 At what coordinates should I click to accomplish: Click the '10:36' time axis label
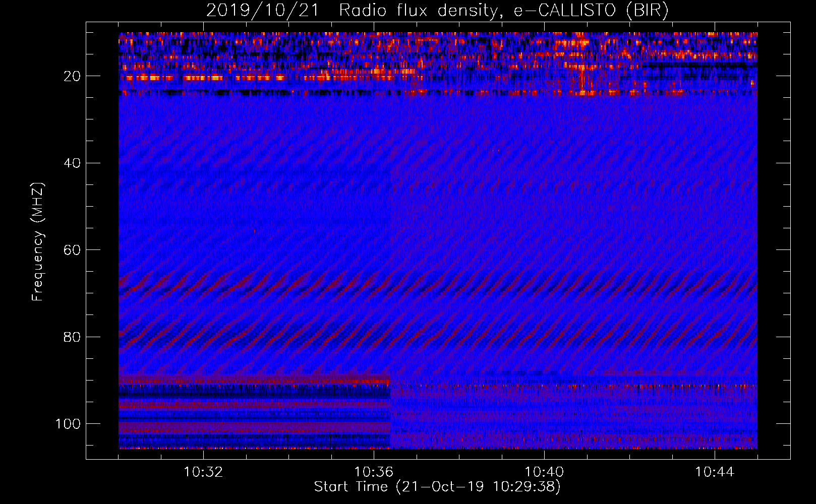click(374, 472)
